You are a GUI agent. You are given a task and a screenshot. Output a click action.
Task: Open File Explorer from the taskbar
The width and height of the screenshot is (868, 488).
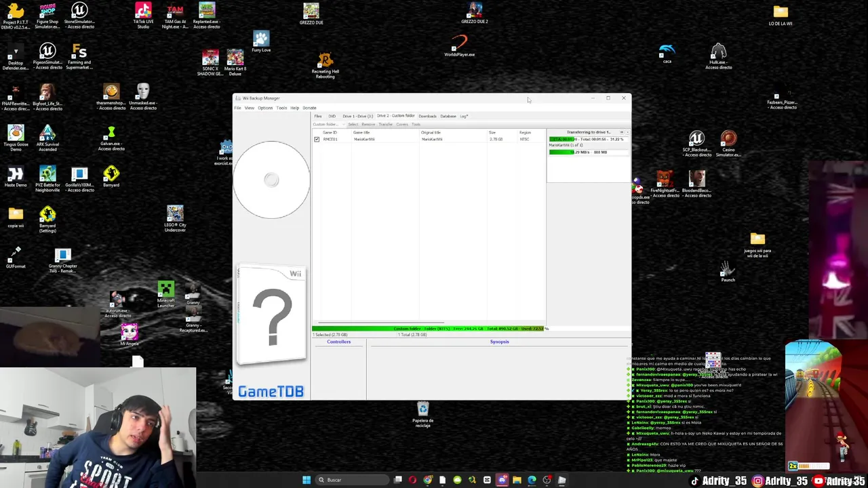(517, 480)
